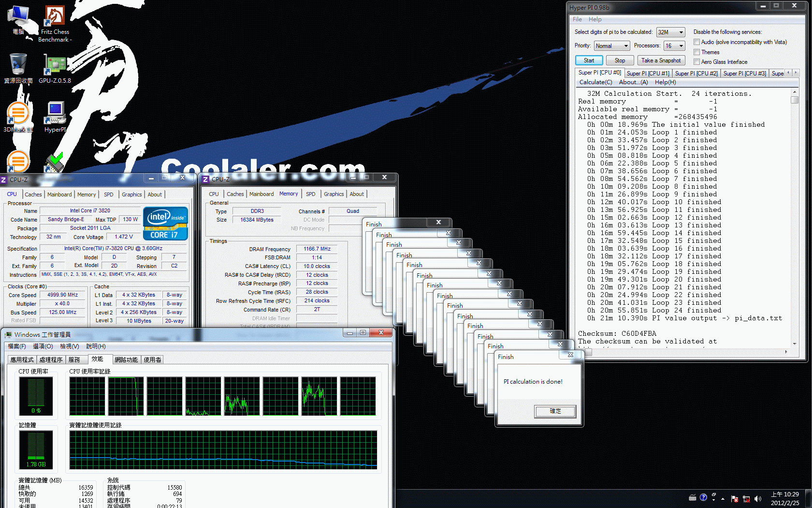The width and height of the screenshot is (812, 508).
Task: Click the CPU-Z logo in left window title
Action: pyautogui.click(x=4, y=179)
